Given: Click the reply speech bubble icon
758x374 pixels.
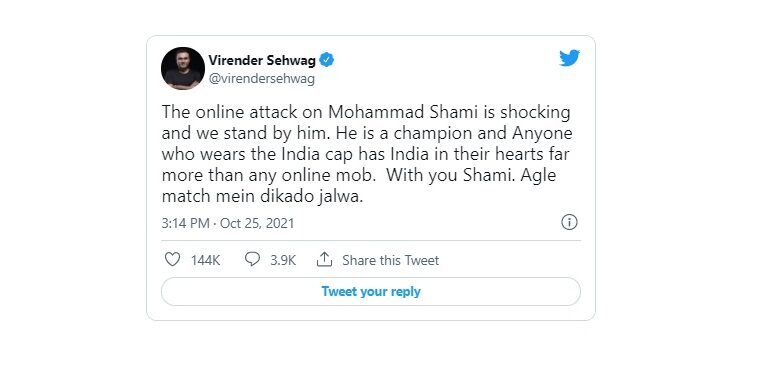Looking at the screenshot, I should [x=252, y=259].
